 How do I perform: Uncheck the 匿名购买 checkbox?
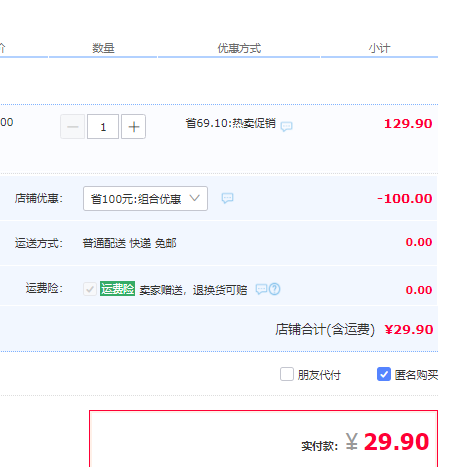point(384,374)
